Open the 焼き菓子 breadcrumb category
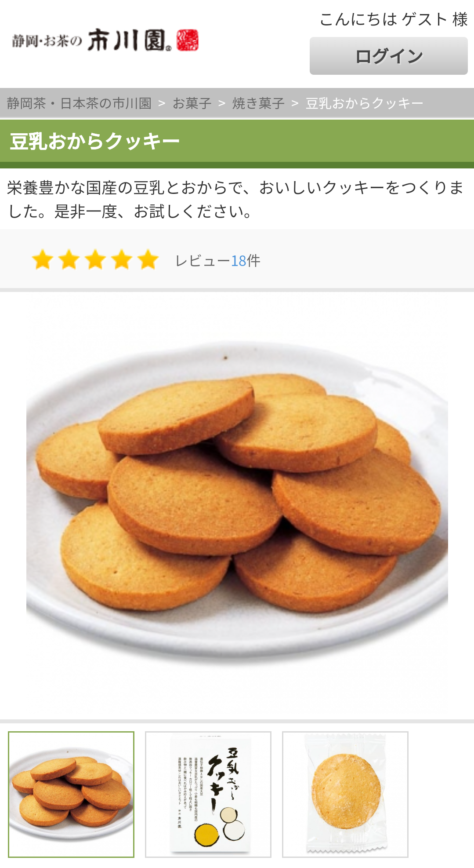The image size is (474, 868). pyautogui.click(x=258, y=103)
